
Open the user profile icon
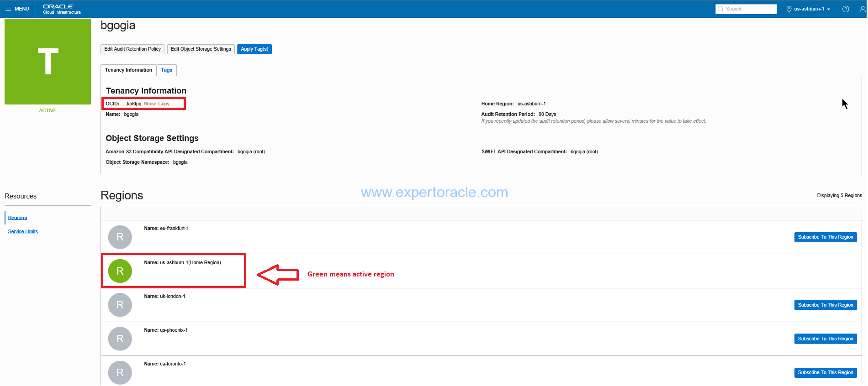(x=863, y=9)
